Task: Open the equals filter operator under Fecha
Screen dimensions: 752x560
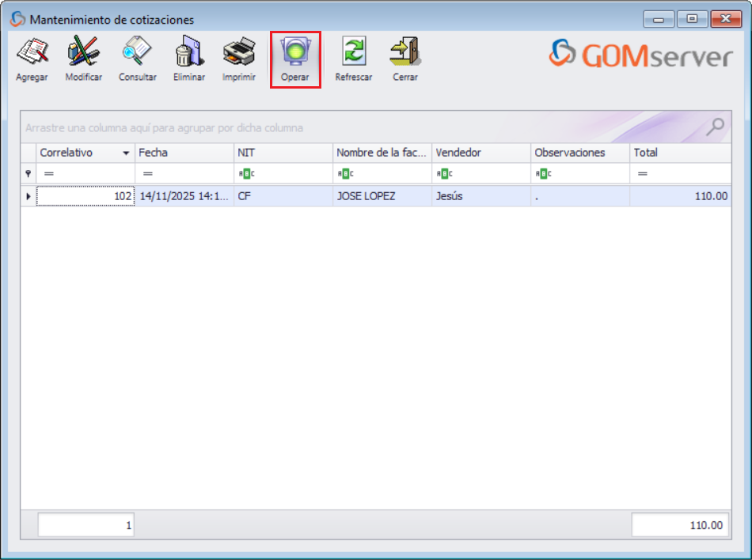Action: pyautogui.click(x=146, y=172)
